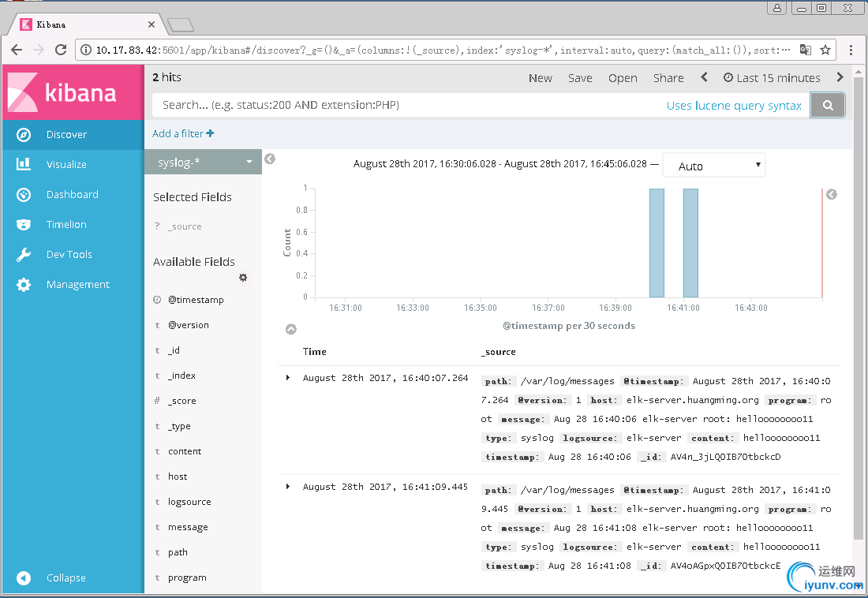Open the Dev Tools wrench icon
The image size is (868, 598).
(x=23, y=255)
